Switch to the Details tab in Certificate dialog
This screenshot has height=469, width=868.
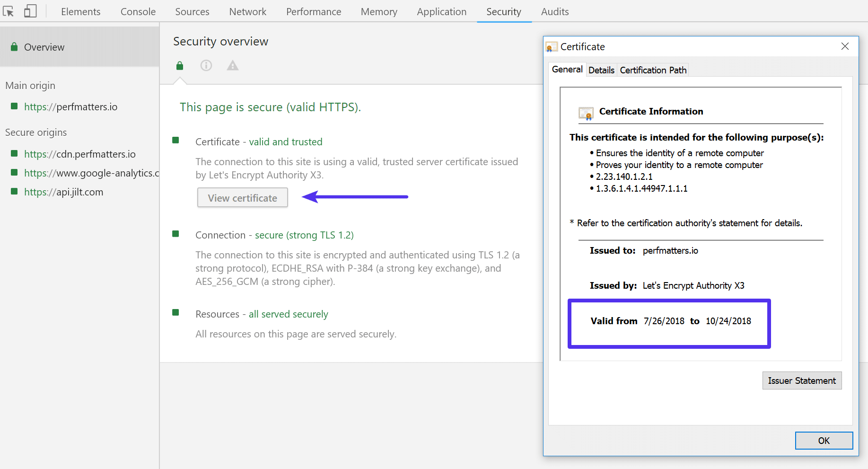point(601,70)
